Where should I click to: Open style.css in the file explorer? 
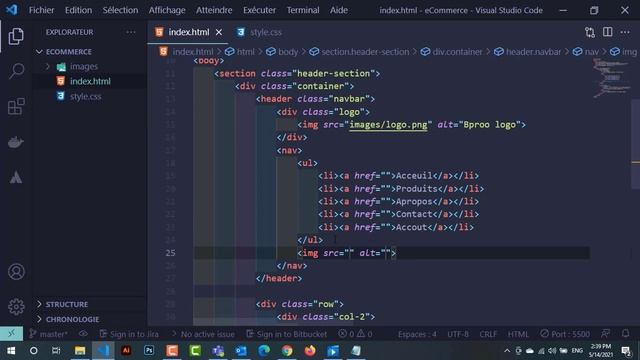coord(85,96)
